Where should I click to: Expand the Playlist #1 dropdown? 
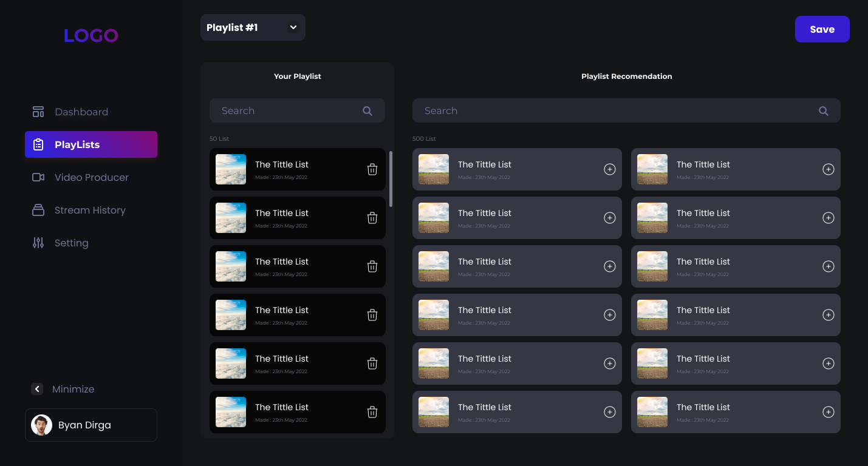[x=253, y=27]
